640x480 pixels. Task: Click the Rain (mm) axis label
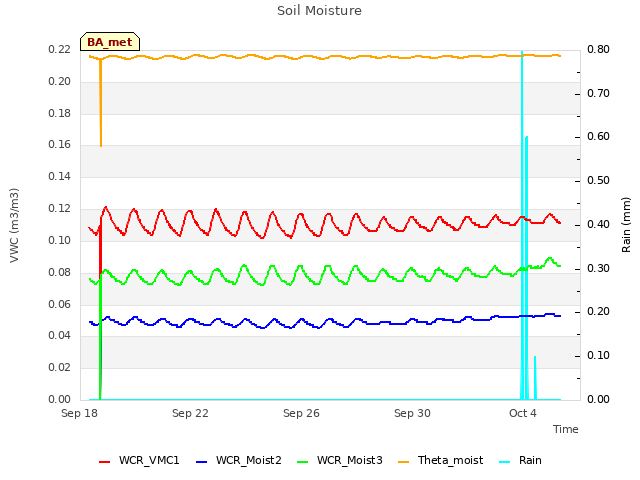(x=626, y=225)
